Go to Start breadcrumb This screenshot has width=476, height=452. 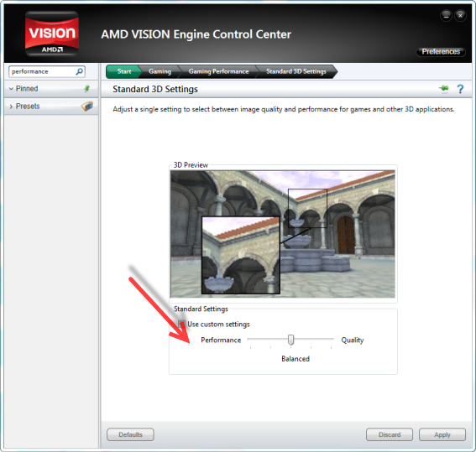coord(124,71)
